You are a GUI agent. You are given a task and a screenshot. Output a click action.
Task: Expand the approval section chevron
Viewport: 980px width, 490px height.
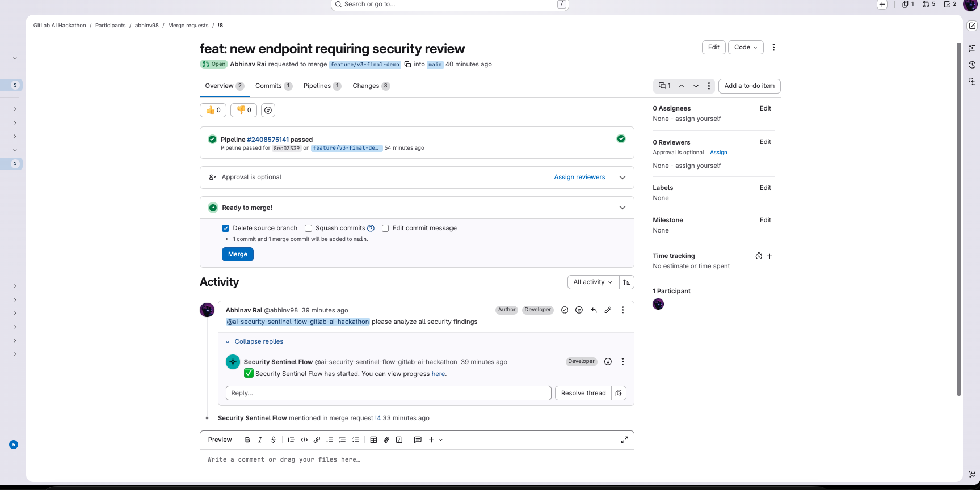[623, 178]
